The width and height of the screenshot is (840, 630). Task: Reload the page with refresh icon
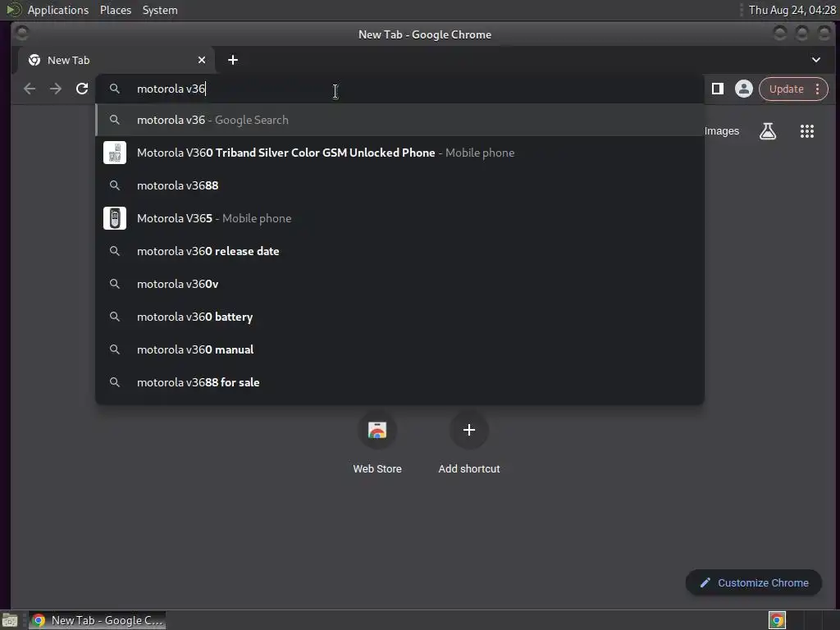82,89
